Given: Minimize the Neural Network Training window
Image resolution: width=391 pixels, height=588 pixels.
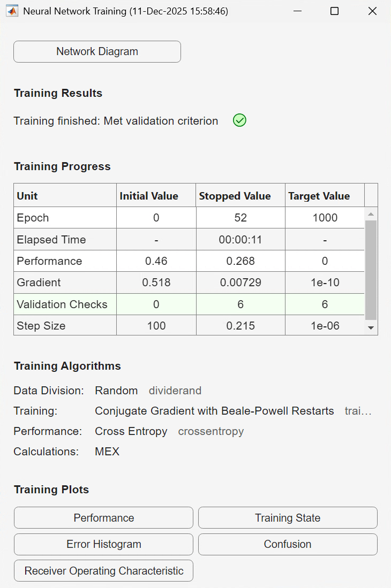Looking at the screenshot, I should (x=296, y=11).
